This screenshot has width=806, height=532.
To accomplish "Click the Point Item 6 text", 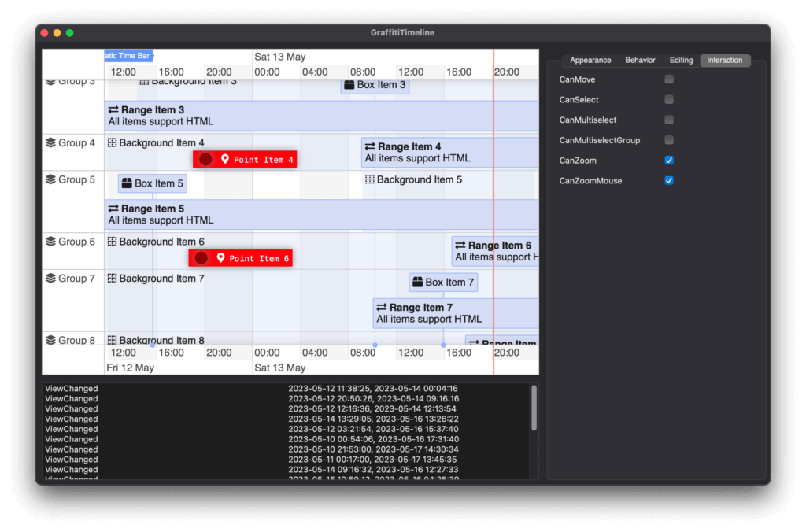I will coord(259,259).
